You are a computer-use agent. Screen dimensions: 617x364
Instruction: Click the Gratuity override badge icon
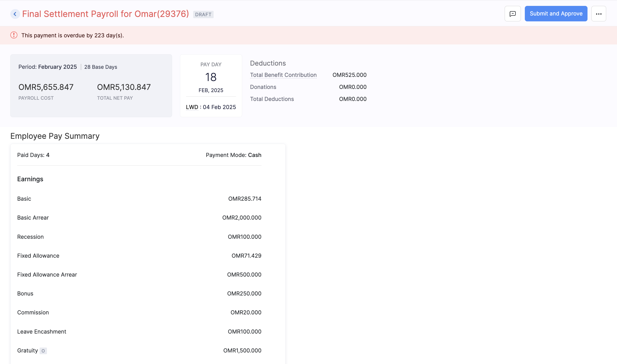pyautogui.click(x=43, y=351)
